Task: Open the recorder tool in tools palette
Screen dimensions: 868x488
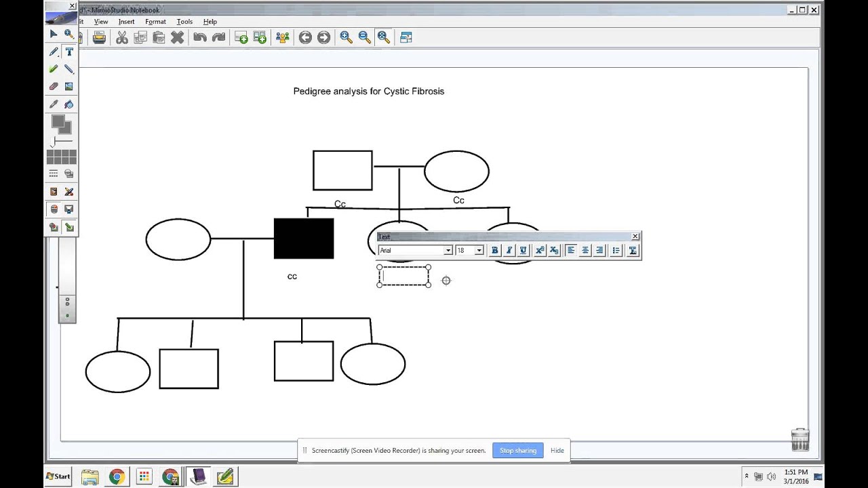Action: coord(54,192)
